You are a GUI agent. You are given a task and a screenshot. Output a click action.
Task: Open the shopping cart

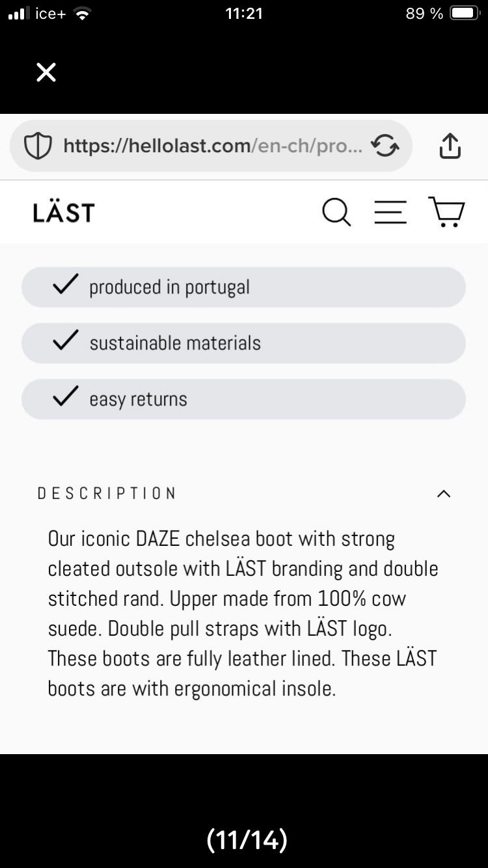(x=446, y=212)
